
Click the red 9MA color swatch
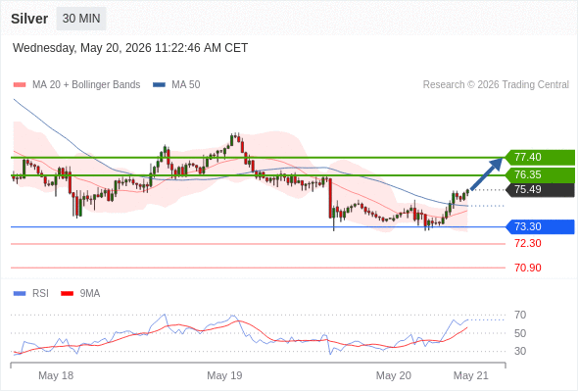coord(67,294)
